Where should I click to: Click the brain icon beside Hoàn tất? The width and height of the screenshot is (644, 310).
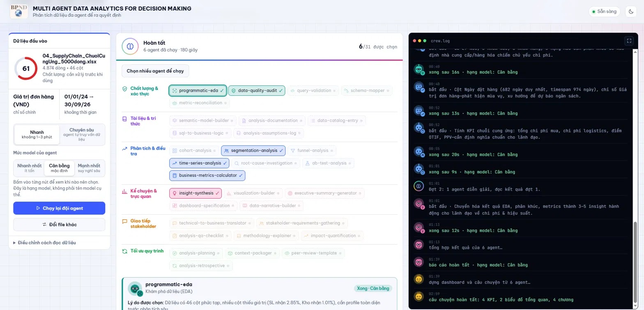pyautogui.click(x=130, y=46)
